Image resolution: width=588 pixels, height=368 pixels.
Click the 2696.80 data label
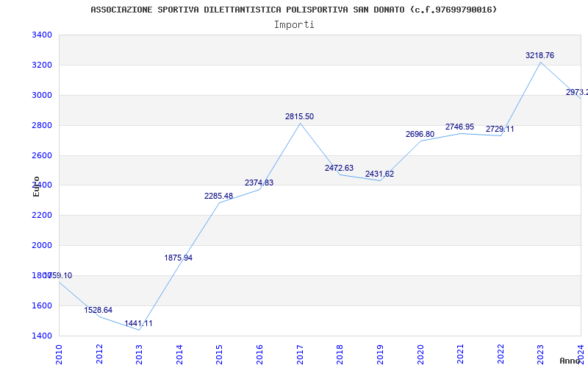tap(420, 135)
